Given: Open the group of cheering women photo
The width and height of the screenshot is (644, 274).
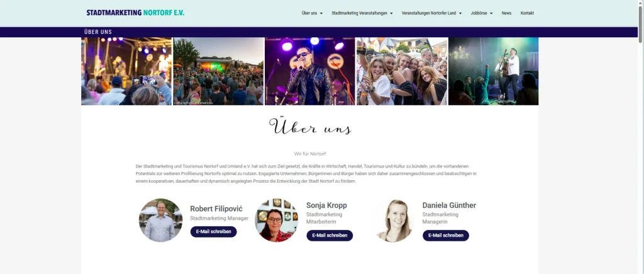Looking at the screenshot, I should 402,71.
